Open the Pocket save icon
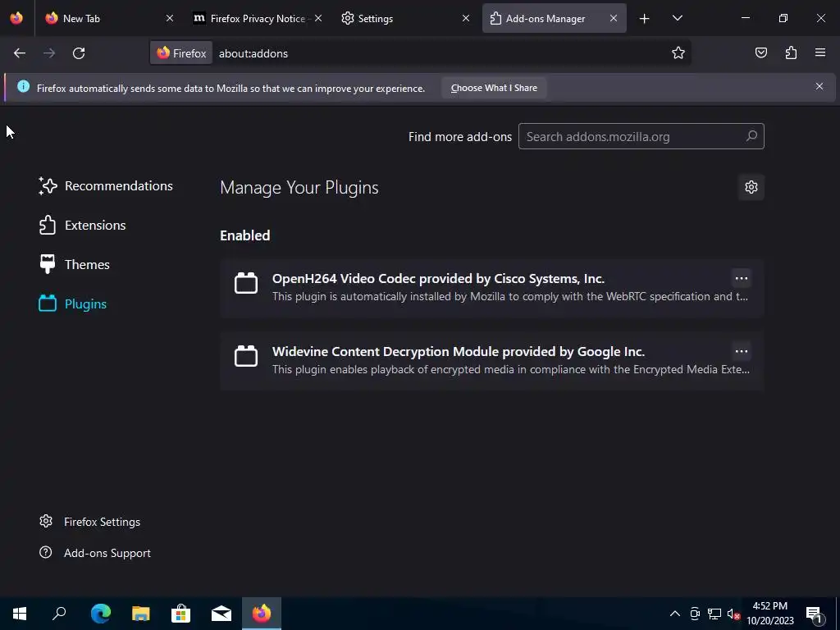The width and height of the screenshot is (840, 630). point(760,53)
